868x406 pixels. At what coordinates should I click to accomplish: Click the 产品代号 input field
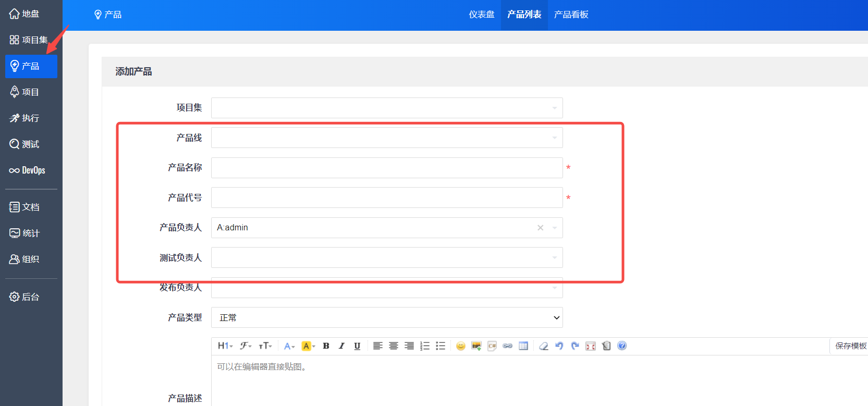pyautogui.click(x=387, y=198)
